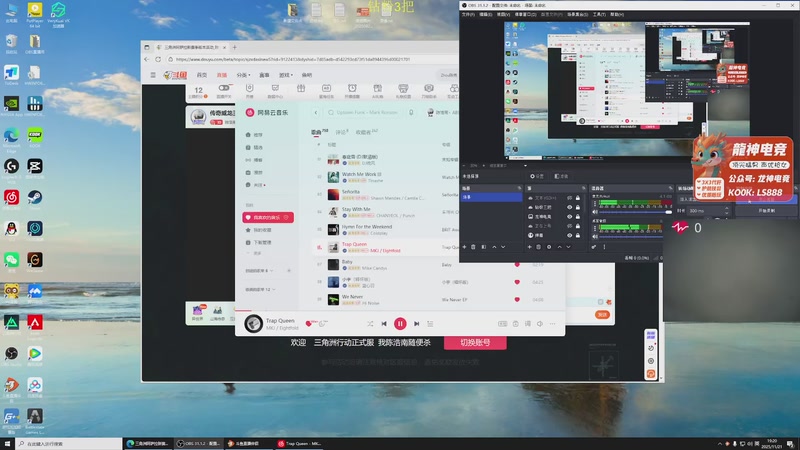Add a new scene in OBS
This screenshot has height=450, width=800.
click(x=464, y=247)
